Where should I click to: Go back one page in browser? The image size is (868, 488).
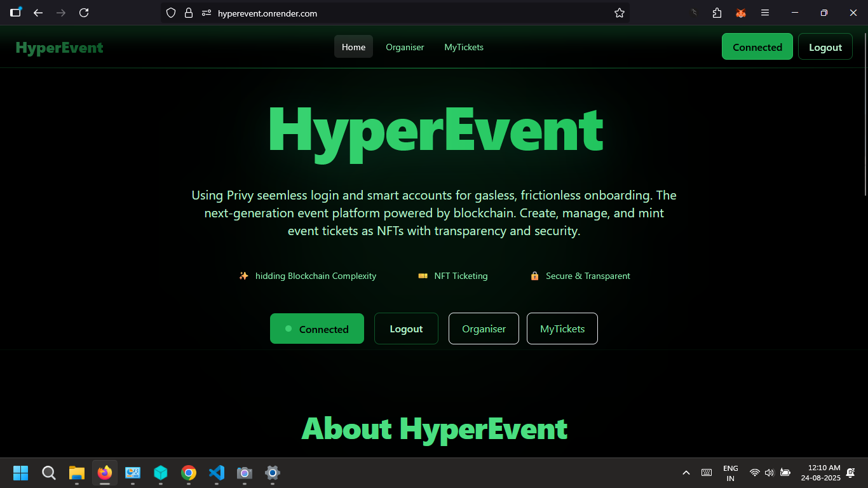click(x=38, y=13)
